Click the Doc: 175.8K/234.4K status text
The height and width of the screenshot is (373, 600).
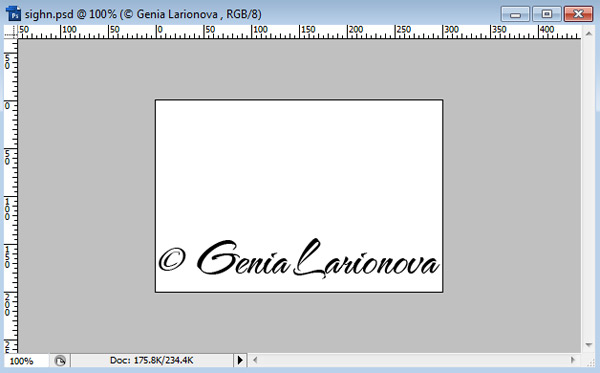point(152,360)
